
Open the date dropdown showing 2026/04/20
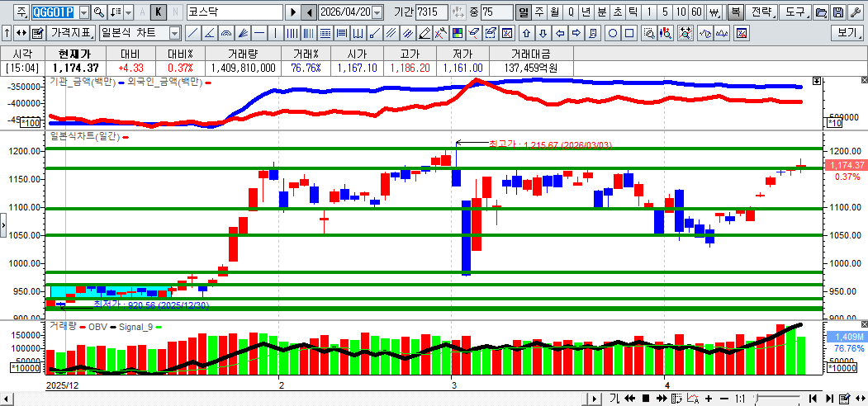pyautogui.click(x=377, y=12)
